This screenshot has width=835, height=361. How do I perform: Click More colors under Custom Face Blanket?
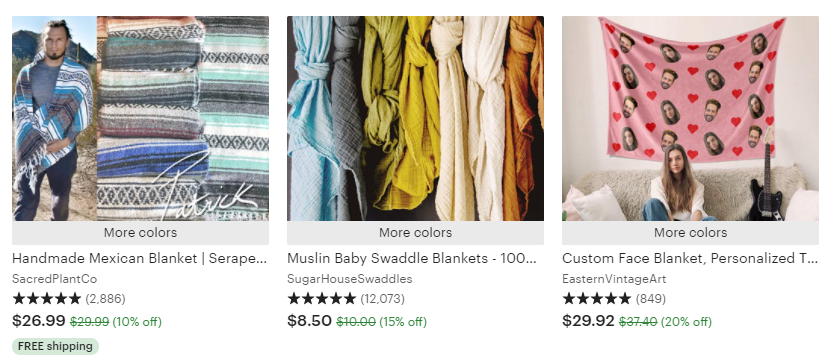point(690,233)
